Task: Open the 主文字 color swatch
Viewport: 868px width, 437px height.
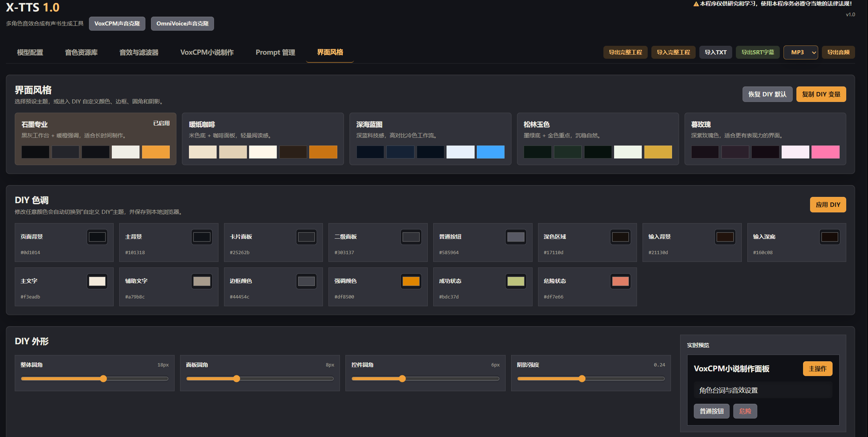Action: pos(97,281)
